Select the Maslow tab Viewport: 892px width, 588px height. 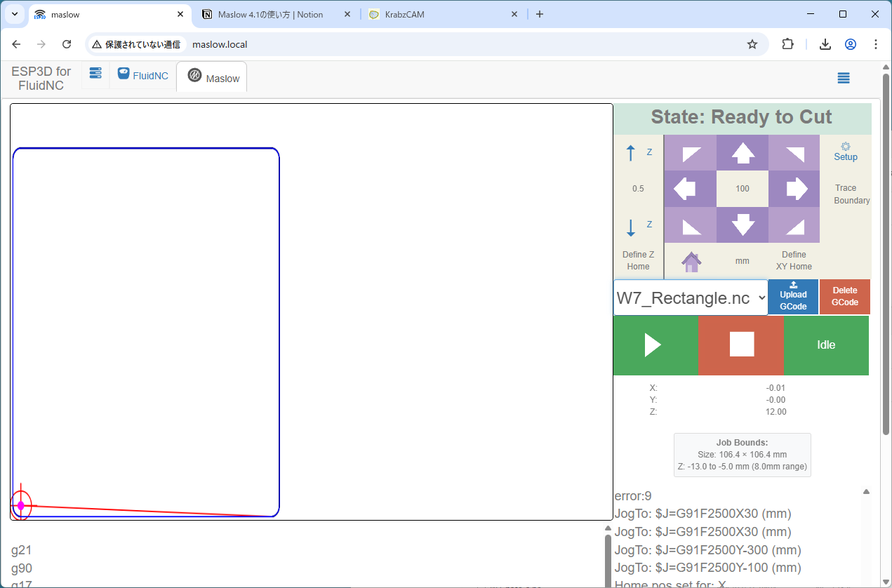click(212, 77)
